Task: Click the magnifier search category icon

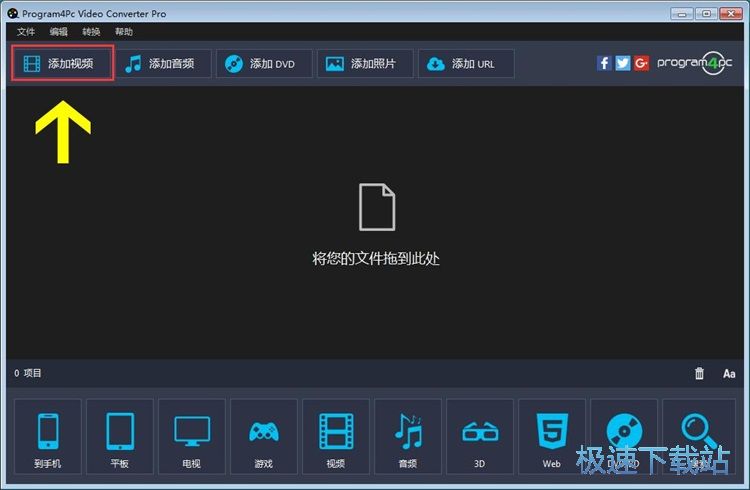Action: tap(699, 436)
